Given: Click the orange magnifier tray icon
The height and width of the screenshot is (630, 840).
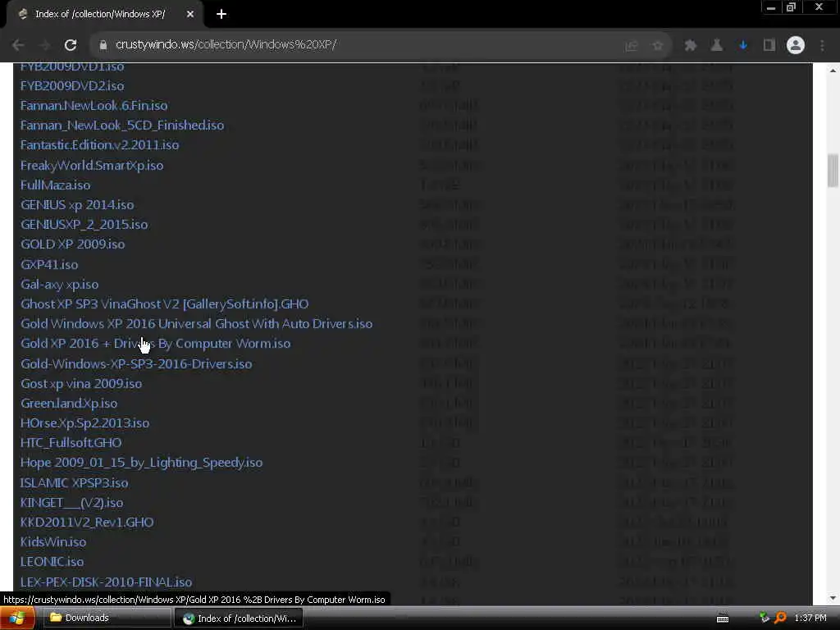Looking at the screenshot, I should point(781,618).
